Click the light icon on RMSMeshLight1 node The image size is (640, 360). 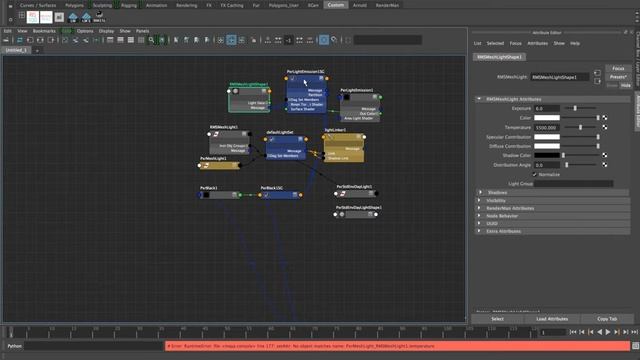pos(216,134)
